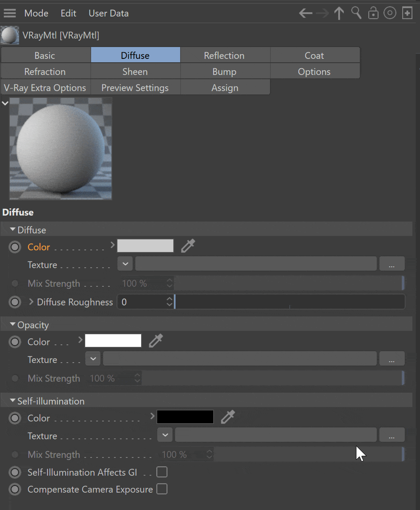Open V-Ray Extra Options tab
Screen dimensions: 420x510
click(45, 88)
